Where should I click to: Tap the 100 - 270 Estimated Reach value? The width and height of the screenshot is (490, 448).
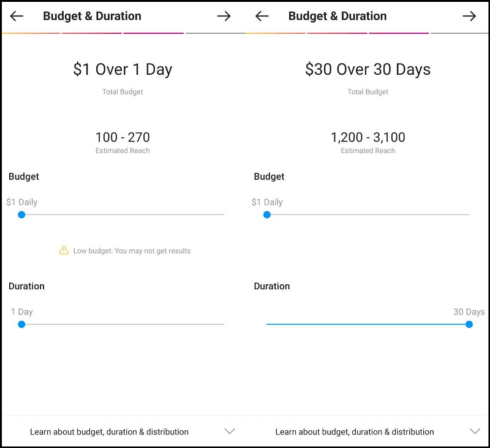[x=123, y=137]
